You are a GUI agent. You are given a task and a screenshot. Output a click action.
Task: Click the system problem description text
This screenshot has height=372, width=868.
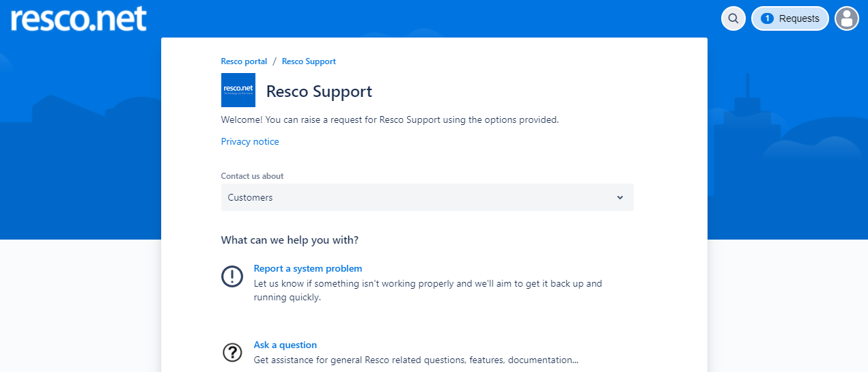point(428,290)
